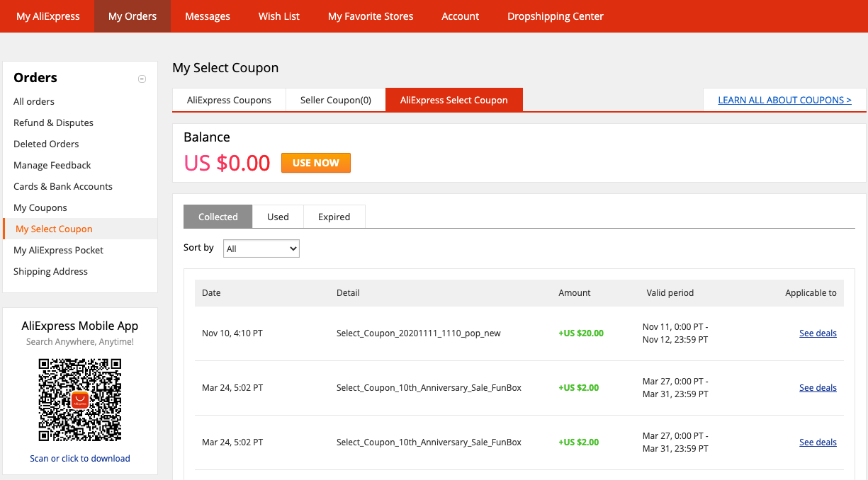Image resolution: width=868 pixels, height=480 pixels.
Task: Open Cards & Bank Accounts
Action: tap(63, 186)
